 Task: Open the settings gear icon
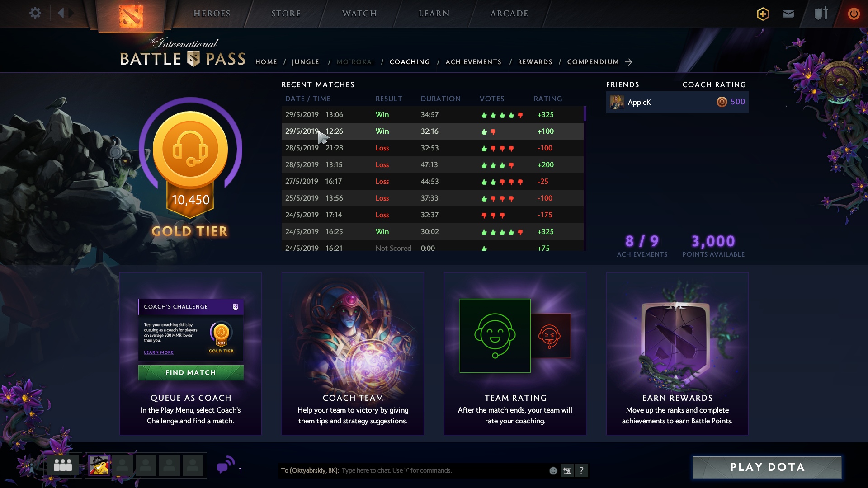coord(35,13)
